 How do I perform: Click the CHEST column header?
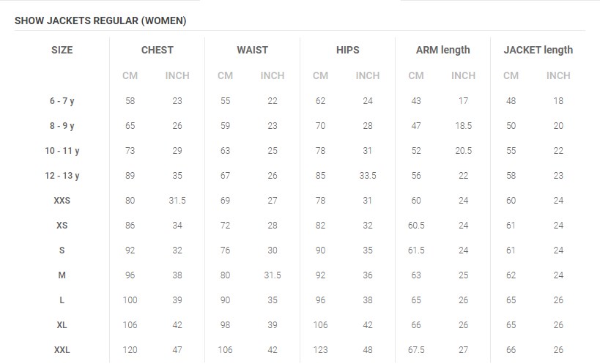[x=158, y=50]
